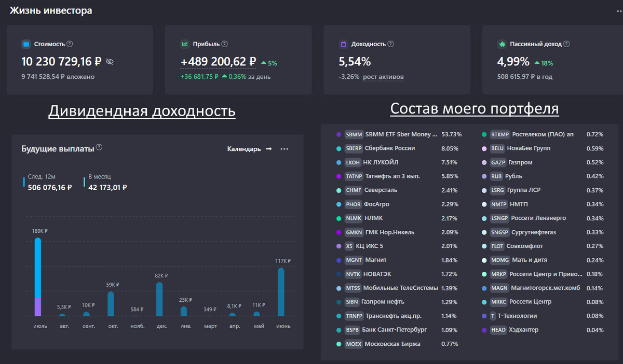Click the 0.08% share of Россети Центр (MRKC)
This screenshot has height=364, width=623.
pos(595,302)
